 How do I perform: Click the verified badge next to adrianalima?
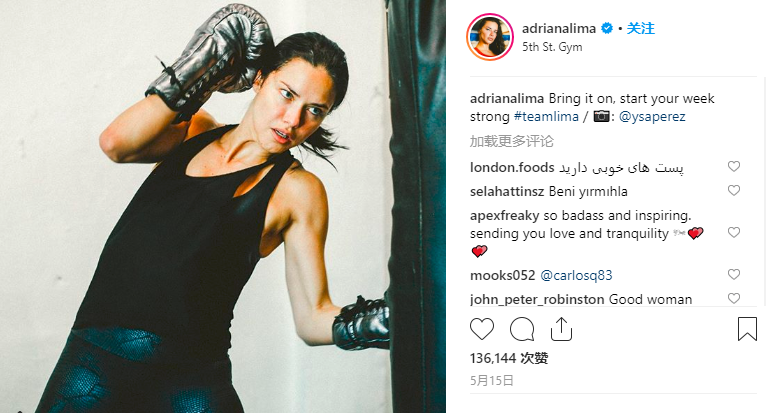click(607, 28)
